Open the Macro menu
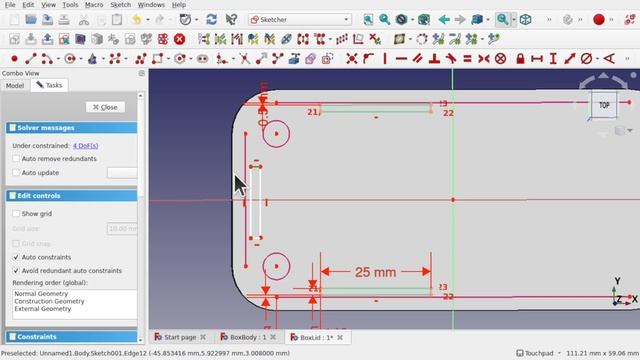The width and height of the screenshot is (640, 360). click(94, 5)
